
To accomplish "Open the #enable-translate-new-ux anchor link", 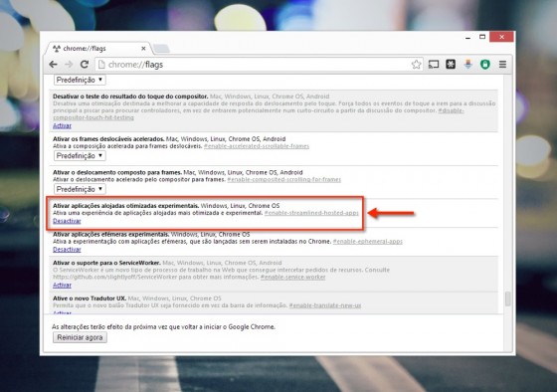I will (325, 305).
